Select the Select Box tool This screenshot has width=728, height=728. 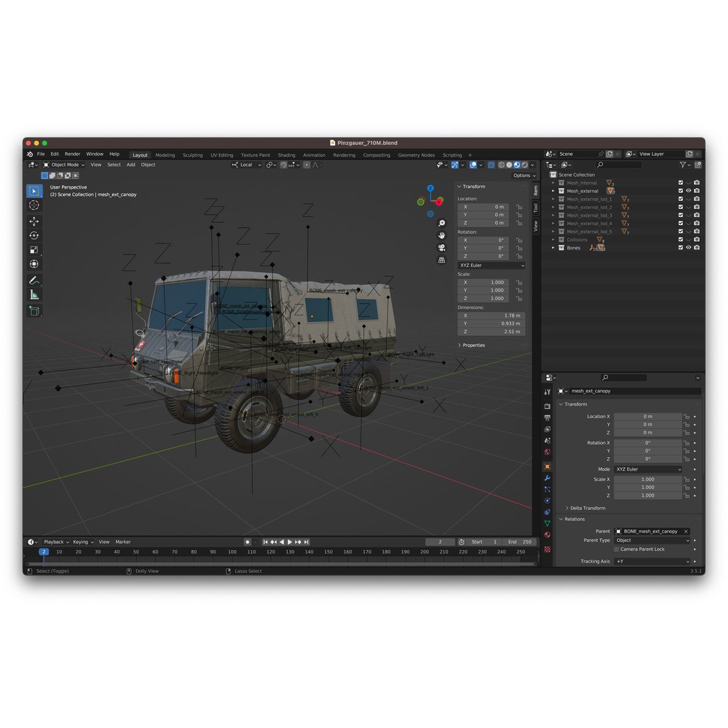(x=34, y=191)
